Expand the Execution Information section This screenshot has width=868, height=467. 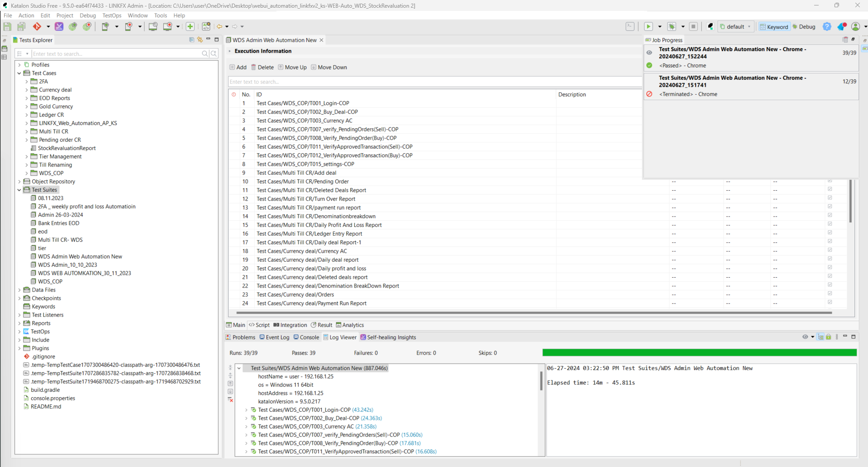coord(230,51)
